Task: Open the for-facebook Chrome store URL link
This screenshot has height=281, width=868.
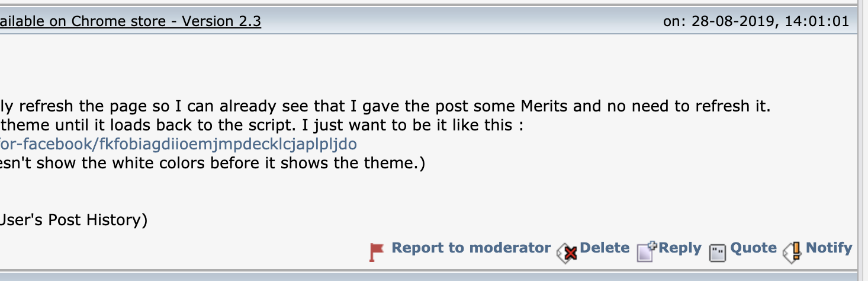Action: (178, 144)
